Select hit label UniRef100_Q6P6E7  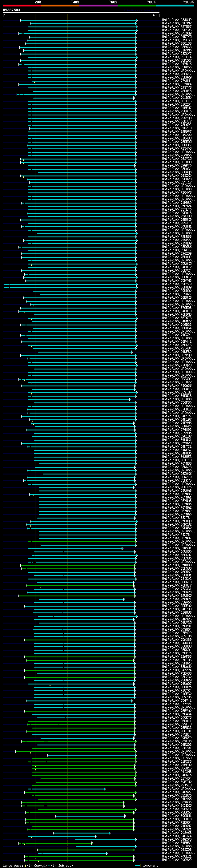[177, 74]
